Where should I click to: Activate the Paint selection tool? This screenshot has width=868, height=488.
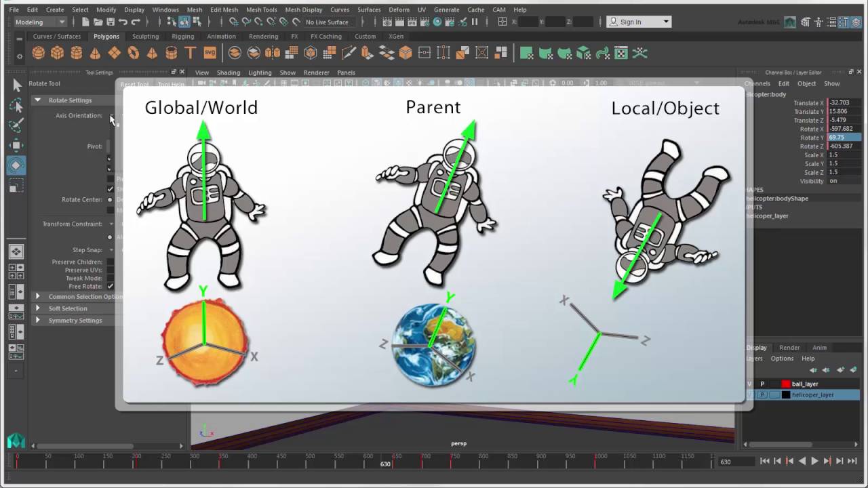click(17, 125)
